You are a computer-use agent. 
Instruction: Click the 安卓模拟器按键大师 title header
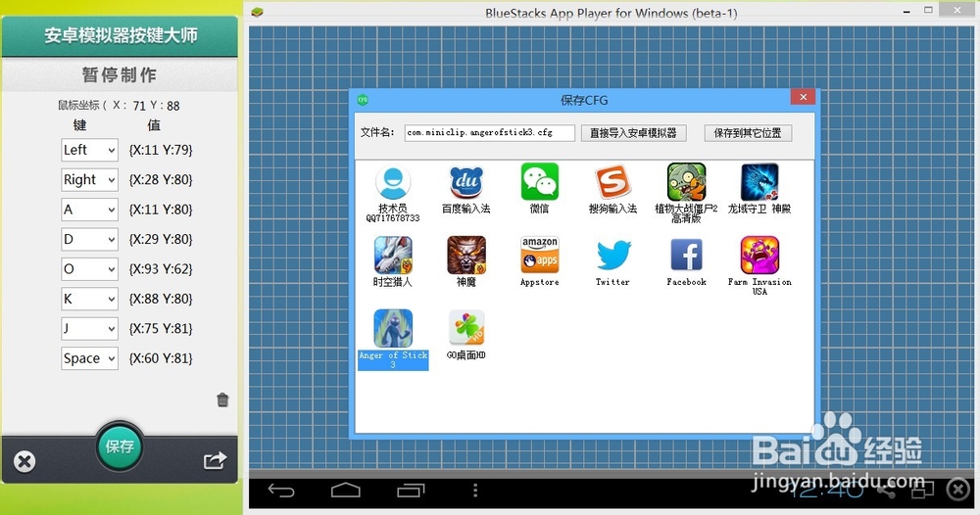tap(120, 35)
